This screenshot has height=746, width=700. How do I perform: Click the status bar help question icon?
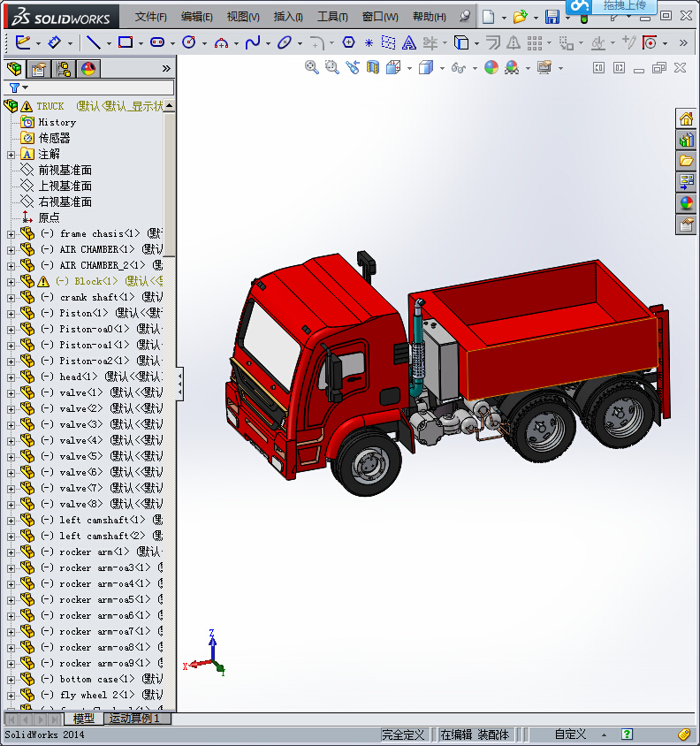tap(628, 735)
